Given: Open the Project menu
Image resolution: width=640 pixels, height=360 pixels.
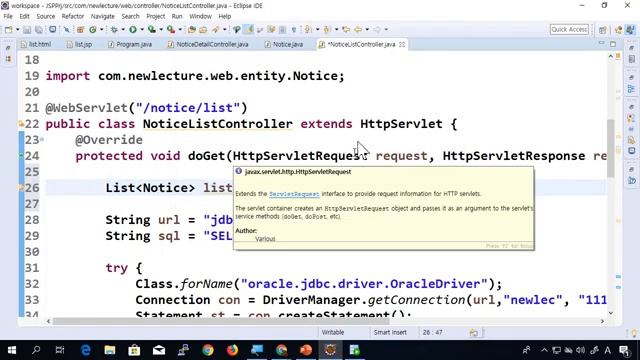Looking at the screenshot, I should (156, 16).
